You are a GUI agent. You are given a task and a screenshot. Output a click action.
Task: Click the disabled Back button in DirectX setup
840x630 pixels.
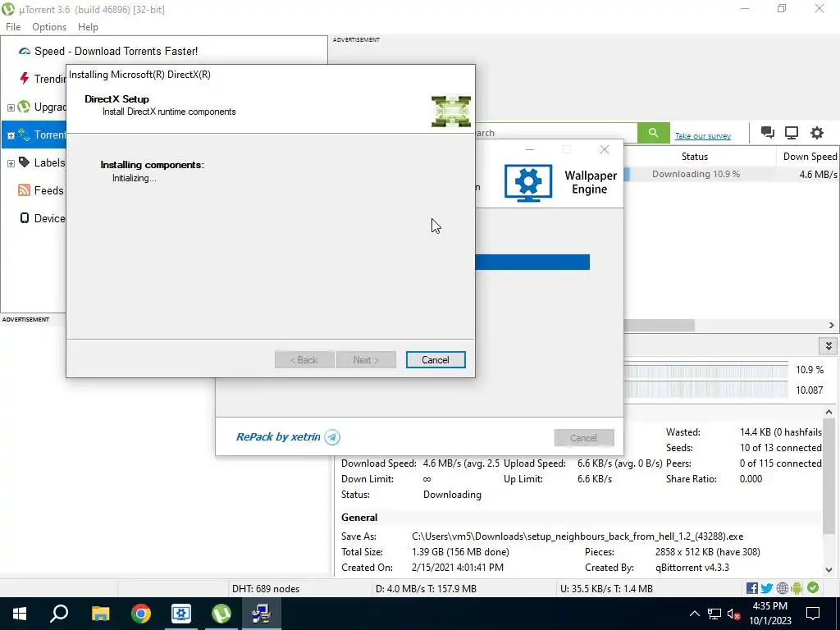coord(304,360)
